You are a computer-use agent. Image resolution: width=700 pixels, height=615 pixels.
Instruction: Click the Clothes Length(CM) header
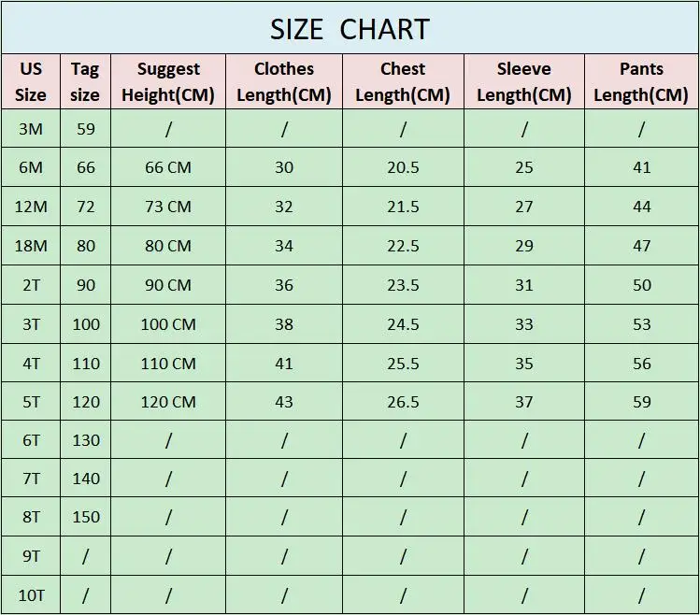coord(284,81)
